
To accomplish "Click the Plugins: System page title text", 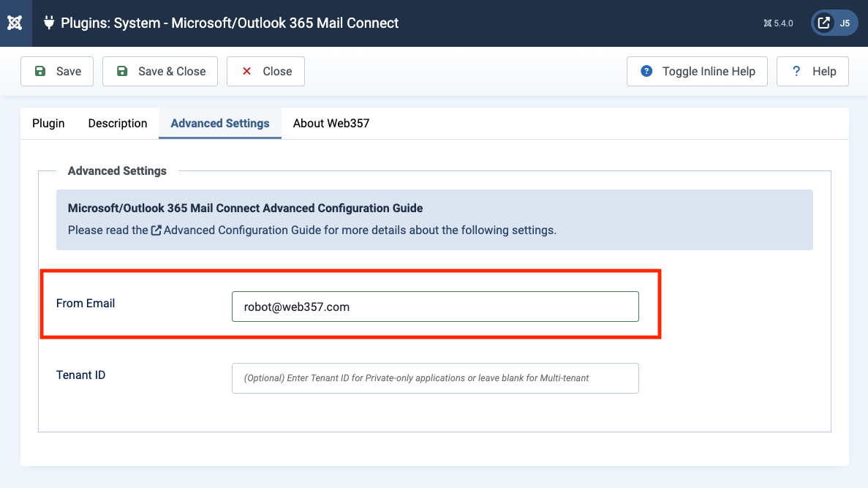I will [230, 23].
